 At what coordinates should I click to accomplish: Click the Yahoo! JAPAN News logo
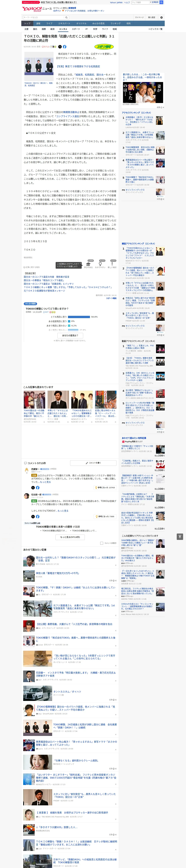tap(37, 9)
